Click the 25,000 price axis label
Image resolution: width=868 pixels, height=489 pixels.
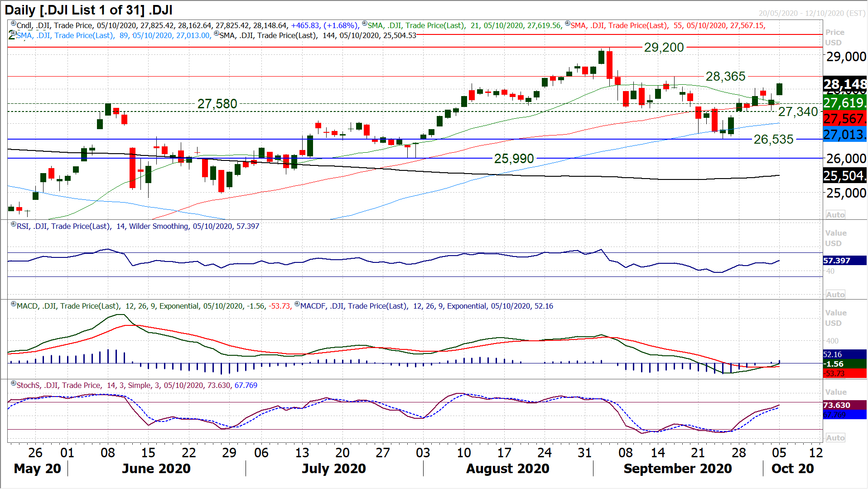point(846,193)
